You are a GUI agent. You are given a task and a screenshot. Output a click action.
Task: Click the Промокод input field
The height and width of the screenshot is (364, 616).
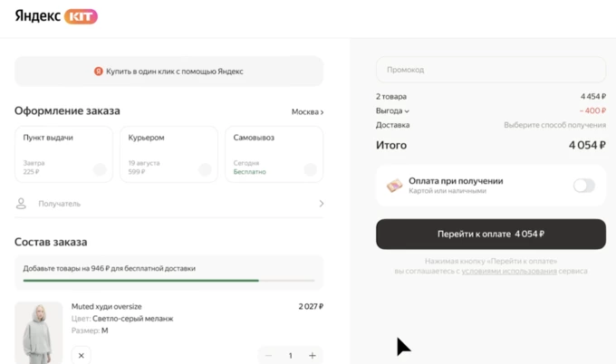pos(490,70)
